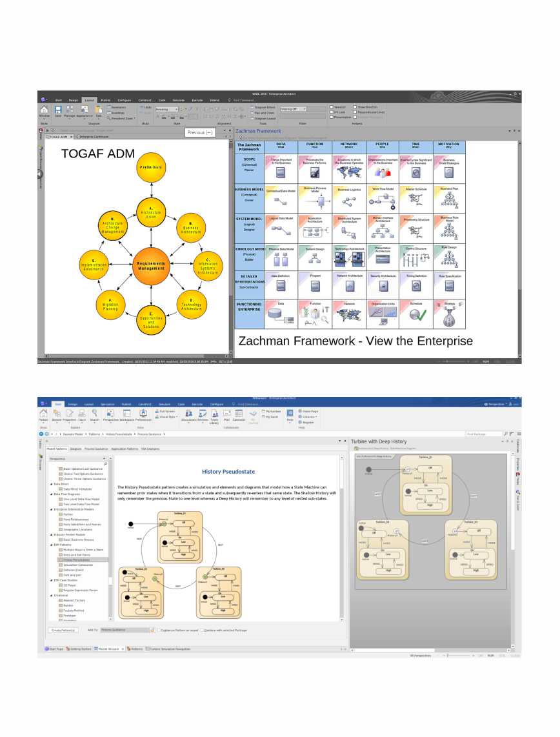Click the Previous (←) button
Image resolution: width=560 pixels, height=737 pixels.
coord(200,132)
